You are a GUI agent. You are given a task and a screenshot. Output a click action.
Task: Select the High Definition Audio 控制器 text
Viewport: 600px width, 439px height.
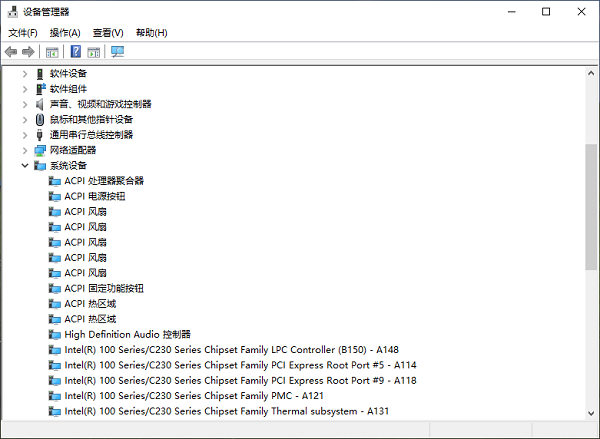[127, 335]
